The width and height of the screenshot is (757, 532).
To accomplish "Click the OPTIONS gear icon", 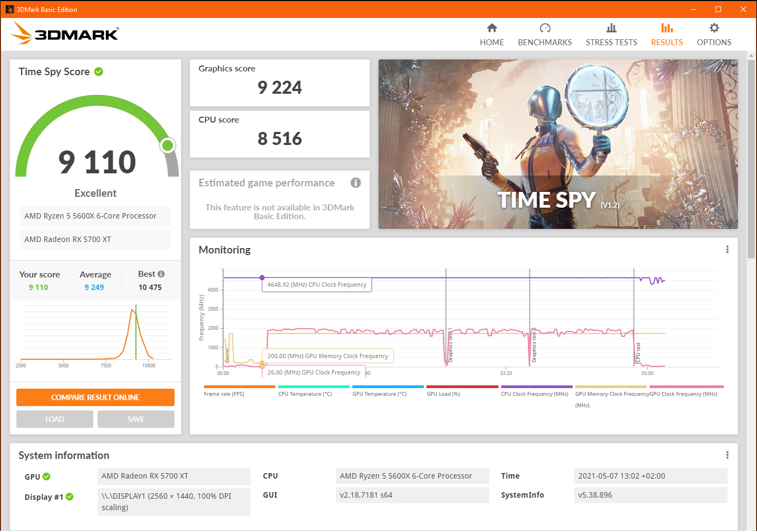I will point(713,27).
